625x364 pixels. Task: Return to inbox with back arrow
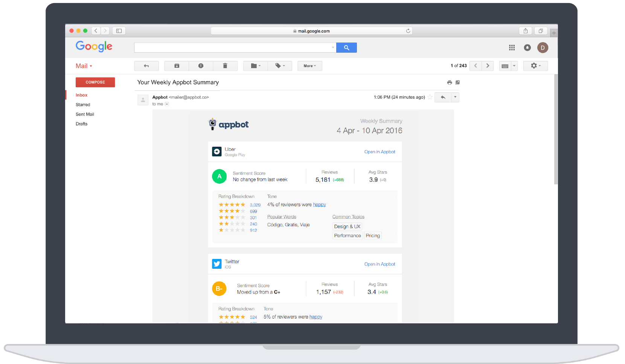click(x=146, y=66)
